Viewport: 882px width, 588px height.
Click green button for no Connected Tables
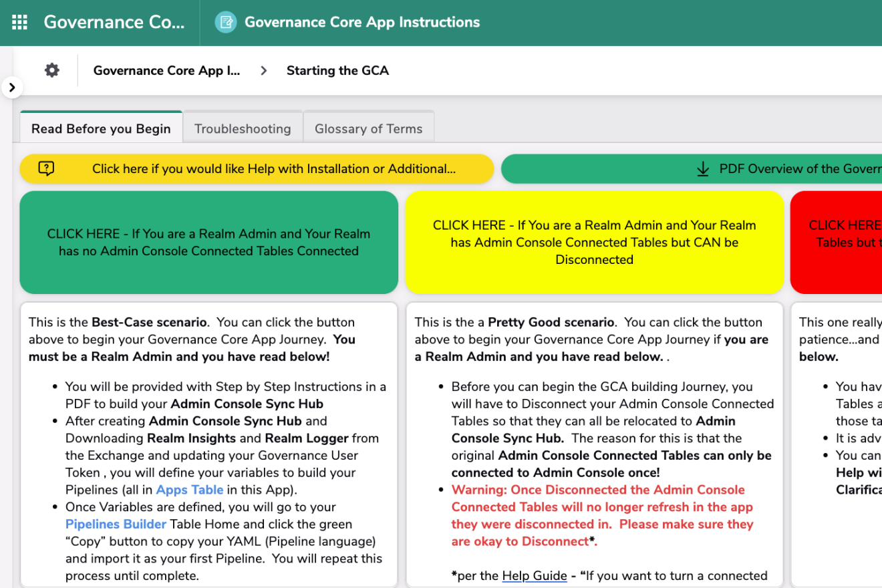(208, 243)
